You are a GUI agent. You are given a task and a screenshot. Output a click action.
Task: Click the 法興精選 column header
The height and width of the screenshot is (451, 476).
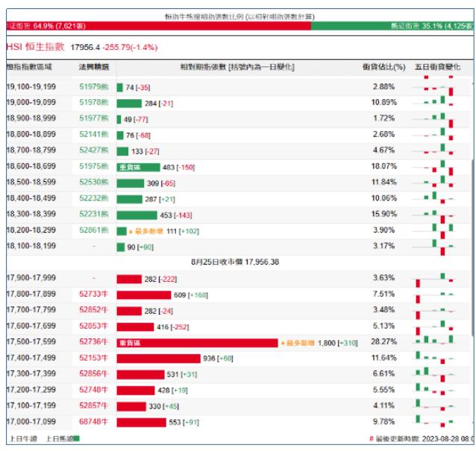coord(94,67)
